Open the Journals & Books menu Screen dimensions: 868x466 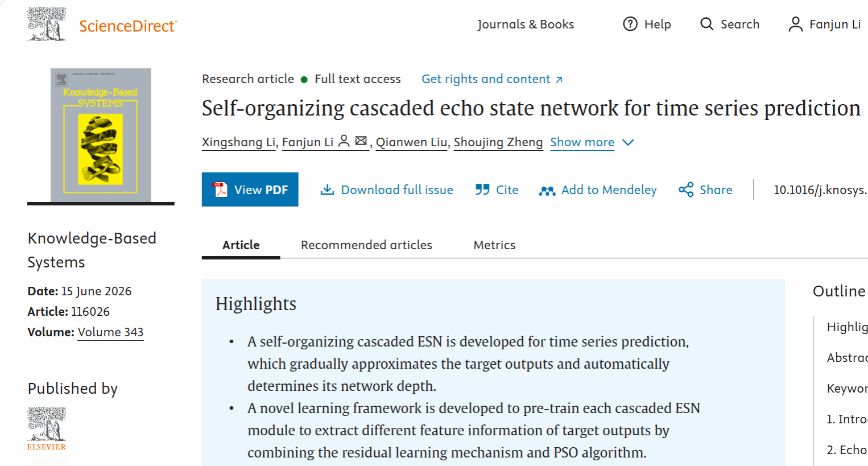[x=526, y=24]
